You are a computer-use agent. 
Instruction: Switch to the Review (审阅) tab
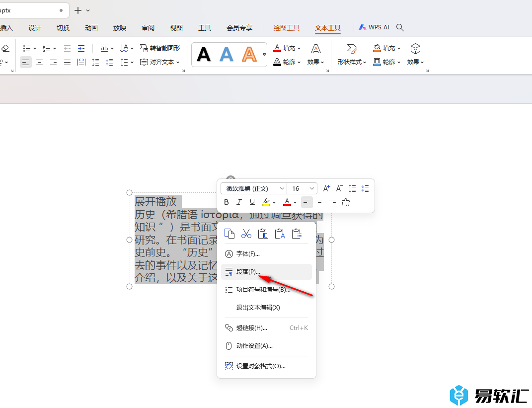click(148, 28)
